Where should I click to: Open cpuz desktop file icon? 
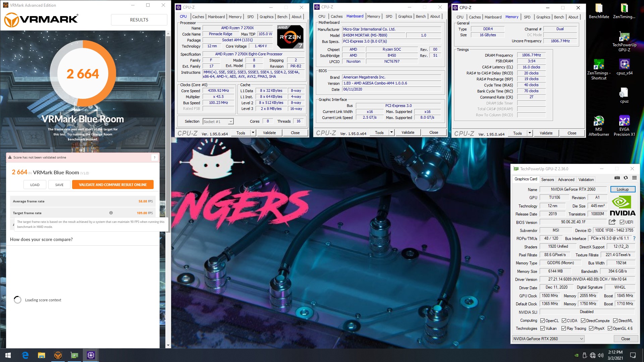[624, 95]
